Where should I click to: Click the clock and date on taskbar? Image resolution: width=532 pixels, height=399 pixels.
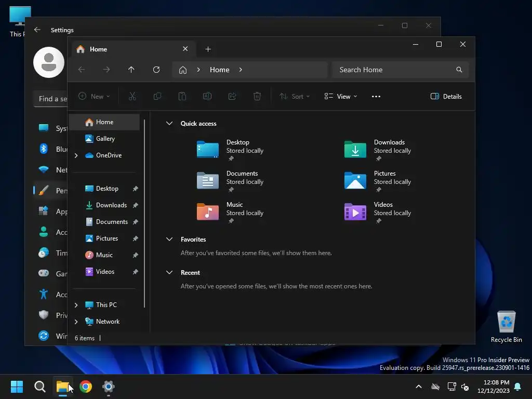(494, 387)
